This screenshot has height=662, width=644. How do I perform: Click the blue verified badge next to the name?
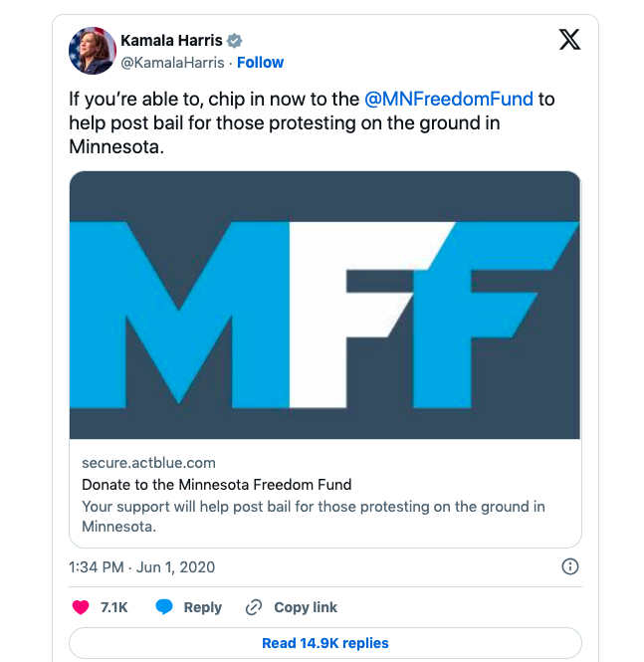point(235,41)
